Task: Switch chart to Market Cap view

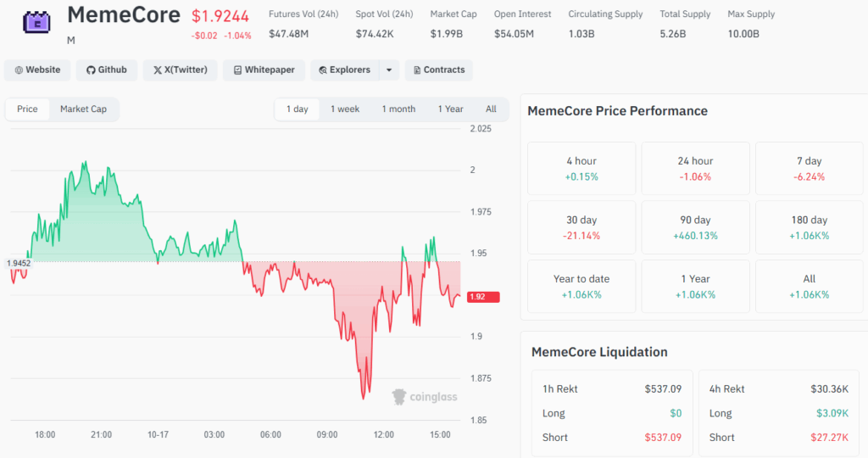Action: point(84,109)
